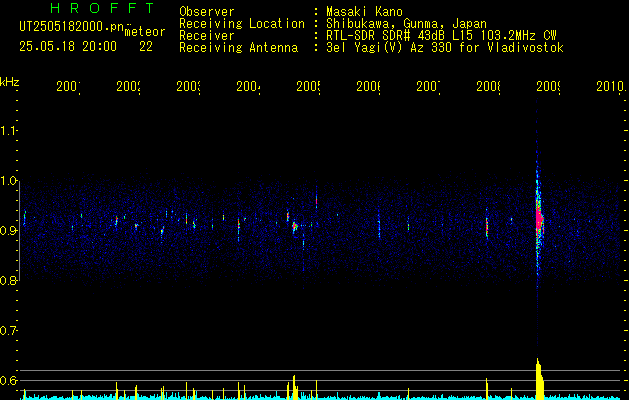
Task: Click the kHz axis unit label
Action: click(x=10, y=82)
